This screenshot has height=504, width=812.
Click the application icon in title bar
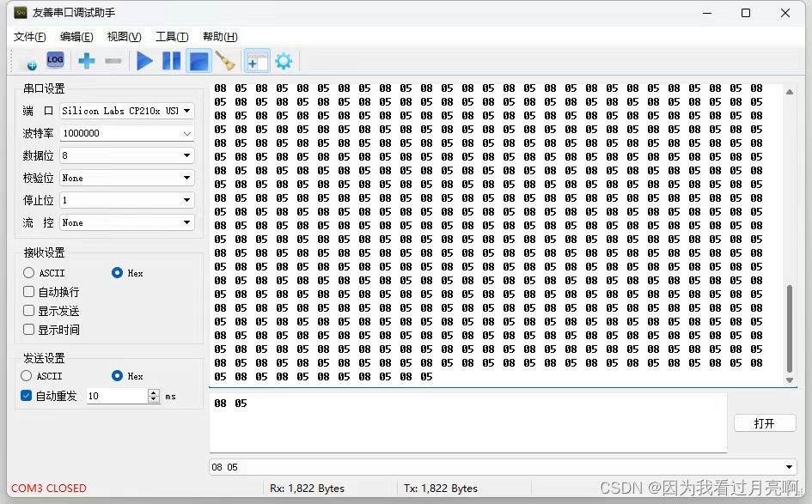pos(21,12)
